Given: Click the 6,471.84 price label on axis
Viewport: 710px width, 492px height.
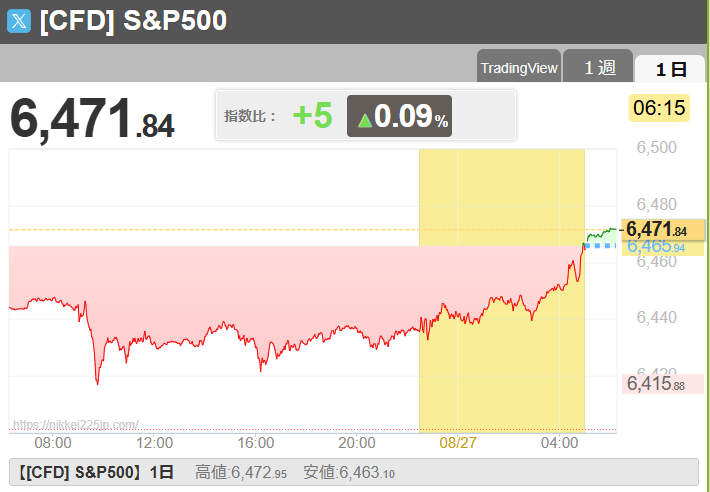Looking at the screenshot, I should click(663, 229).
